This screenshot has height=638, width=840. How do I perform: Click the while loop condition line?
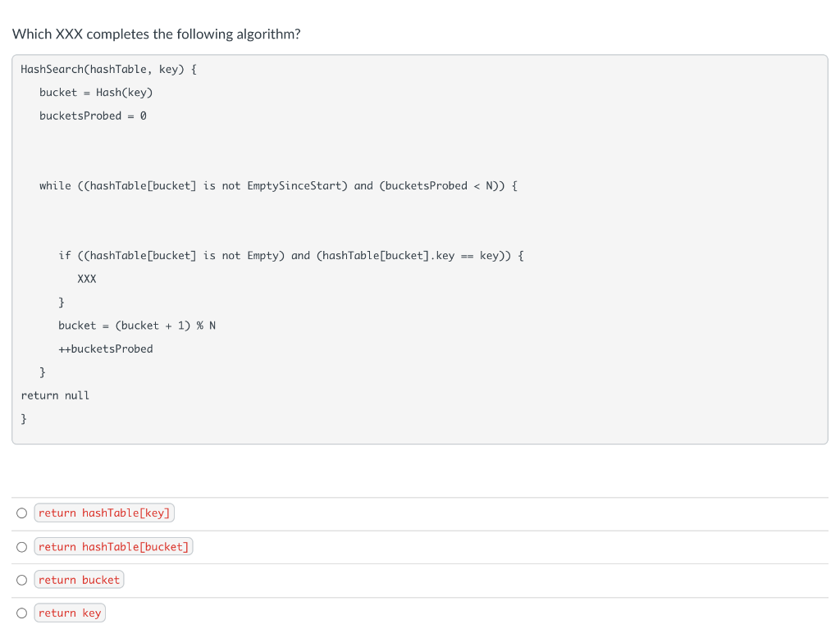[x=278, y=185]
